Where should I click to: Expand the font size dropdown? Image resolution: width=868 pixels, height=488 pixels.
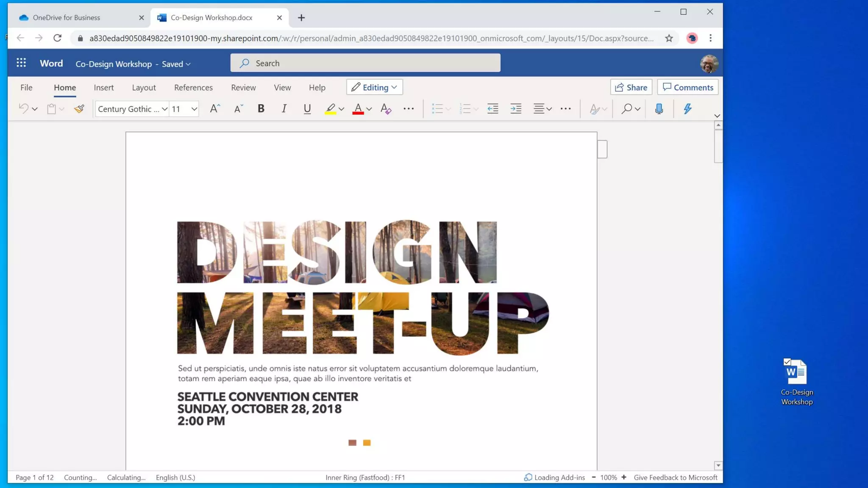click(194, 109)
